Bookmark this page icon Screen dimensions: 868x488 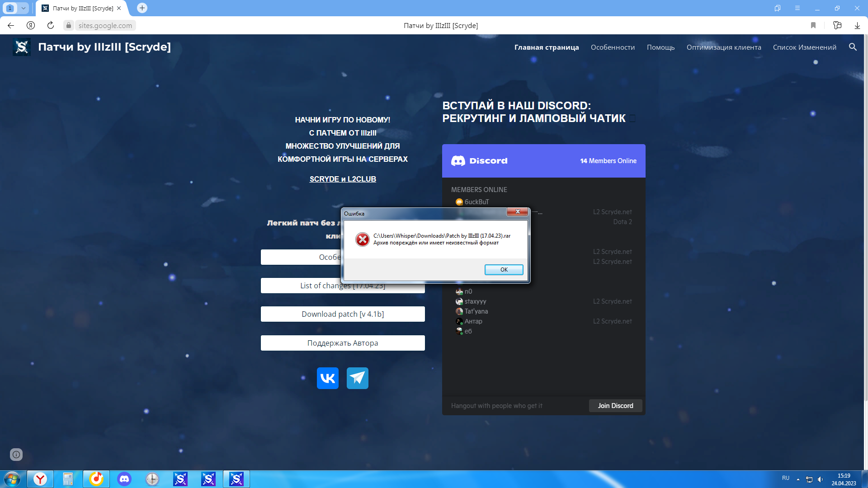pyautogui.click(x=813, y=25)
